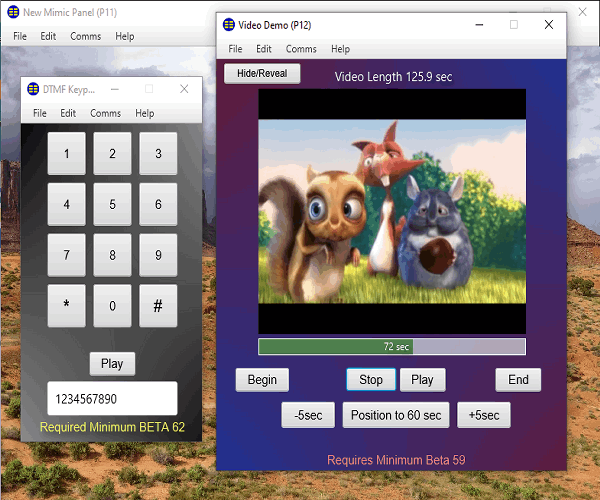Tap keypad digit 4
Viewport: 600px width, 500px height.
click(x=67, y=204)
